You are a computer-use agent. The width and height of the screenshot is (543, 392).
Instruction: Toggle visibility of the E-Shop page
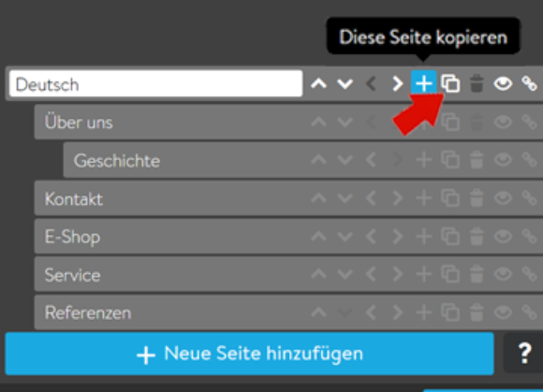tap(503, 237)
